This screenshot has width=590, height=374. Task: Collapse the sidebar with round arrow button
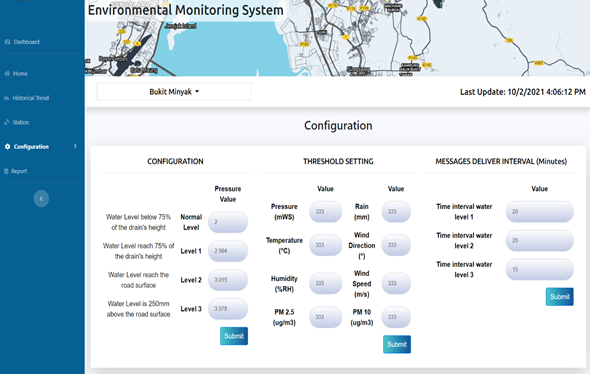pyautogui.click(x=41, y=199)
